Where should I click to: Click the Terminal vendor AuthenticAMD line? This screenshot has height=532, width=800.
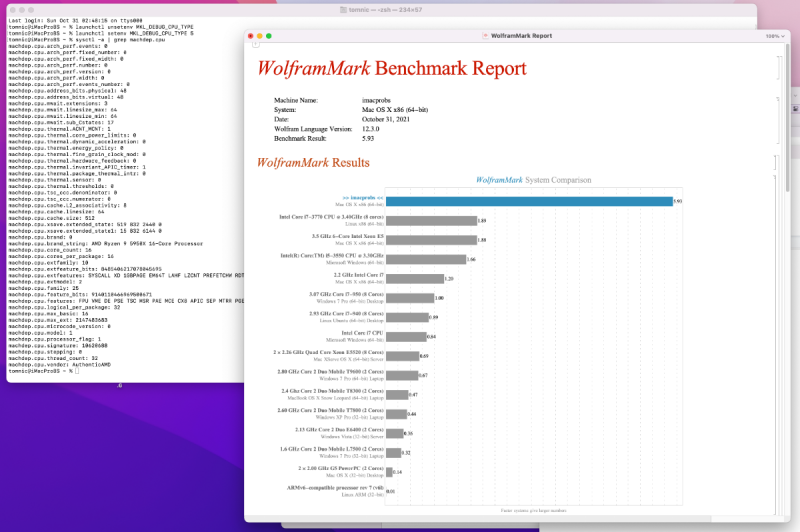click(x=60, y=365)
